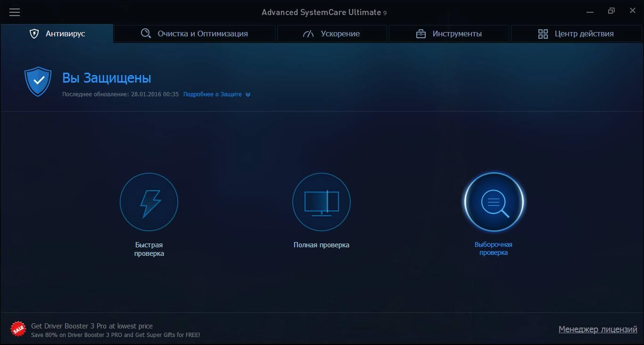Click last update date 28.01.2016 00:35

coord(155,94)
